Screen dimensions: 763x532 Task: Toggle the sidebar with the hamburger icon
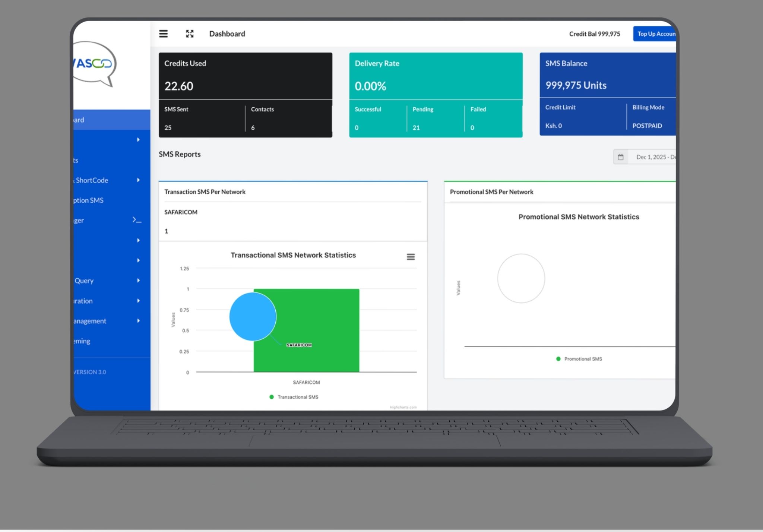coord(163,34)
